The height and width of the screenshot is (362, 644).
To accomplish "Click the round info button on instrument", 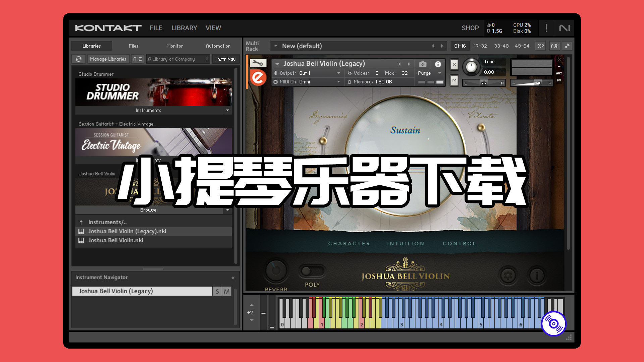I will pyautogui.click(x=537, y=276).
